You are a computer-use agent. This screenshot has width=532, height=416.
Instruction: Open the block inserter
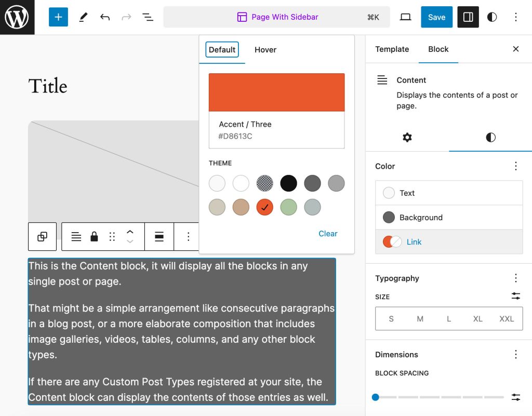tap(58, 17)
